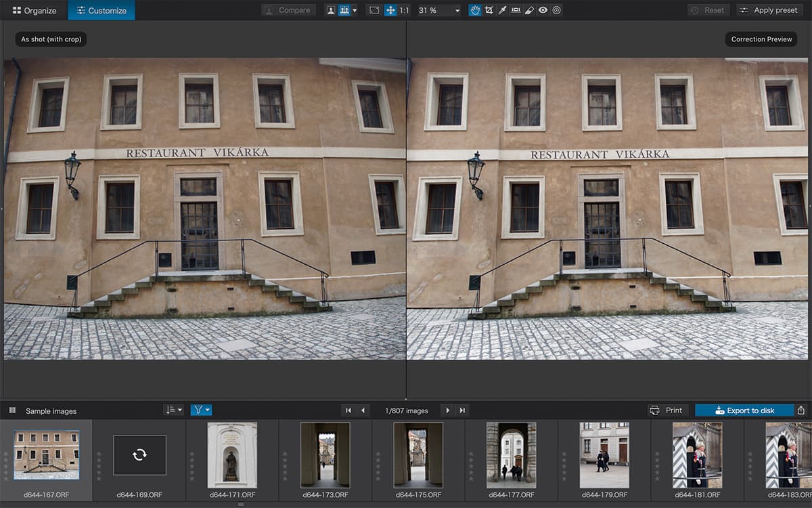Select guard thumbnail d644-181.ORF
The height and width of the screenshot is (508, 812).
pyautogui.click(x=698, y=455)
